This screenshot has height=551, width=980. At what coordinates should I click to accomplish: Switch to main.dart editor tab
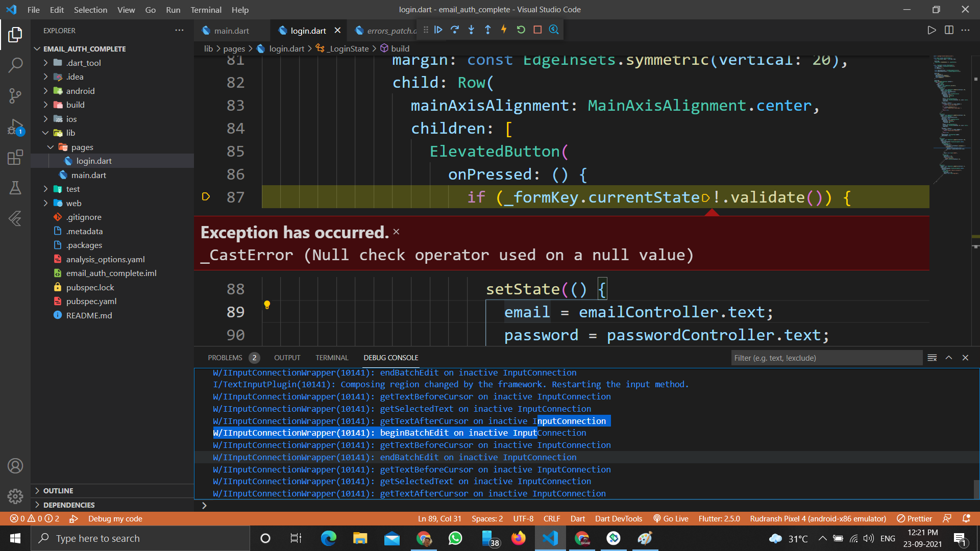[231, 31]
